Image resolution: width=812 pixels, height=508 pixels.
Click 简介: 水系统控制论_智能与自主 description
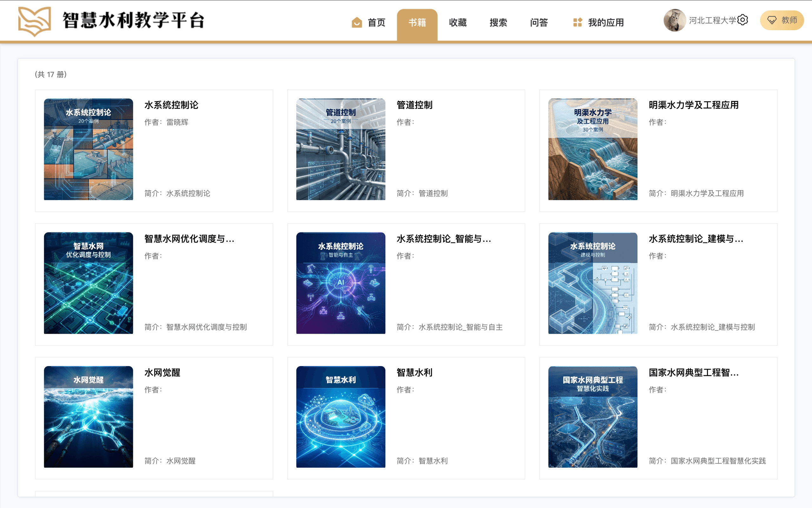[x=450, y=327]
